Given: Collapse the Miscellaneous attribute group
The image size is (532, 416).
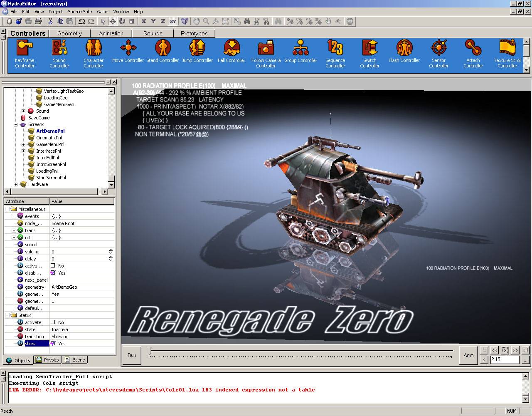Looking at the screenshot, I should point(7,209).
